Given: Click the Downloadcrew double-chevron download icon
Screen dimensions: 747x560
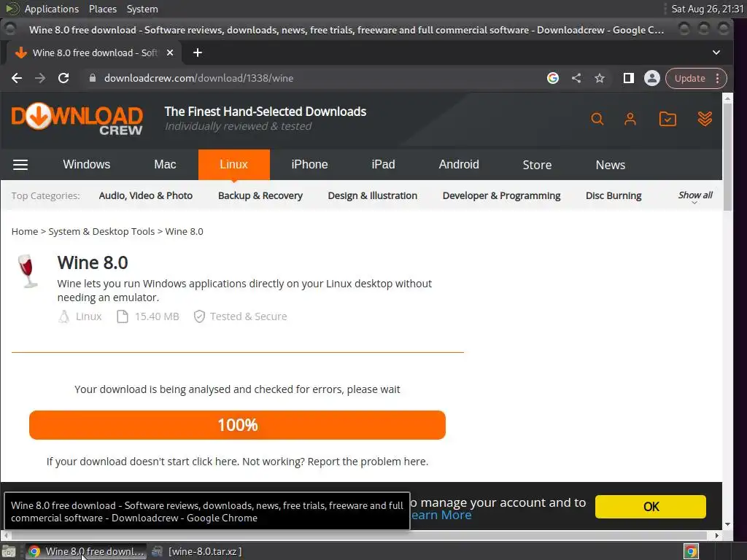Looking at the screenshot, I should tap(705, 119).
